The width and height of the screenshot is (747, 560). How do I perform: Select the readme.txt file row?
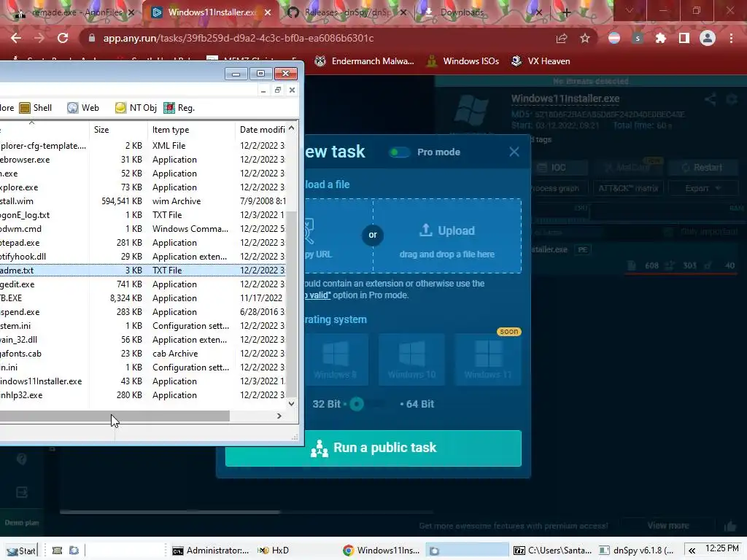pyautogui.click(x=143, y=270)
